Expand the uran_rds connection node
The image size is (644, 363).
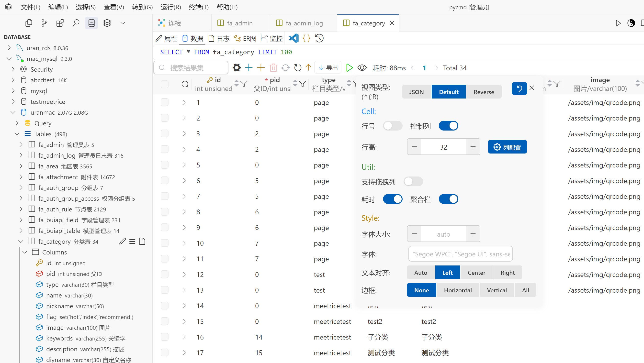(x=9, y=48)
